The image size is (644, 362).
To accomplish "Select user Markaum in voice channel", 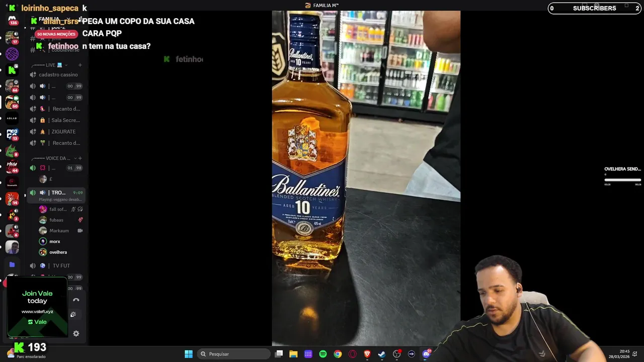I will click(x=61, y=231).
